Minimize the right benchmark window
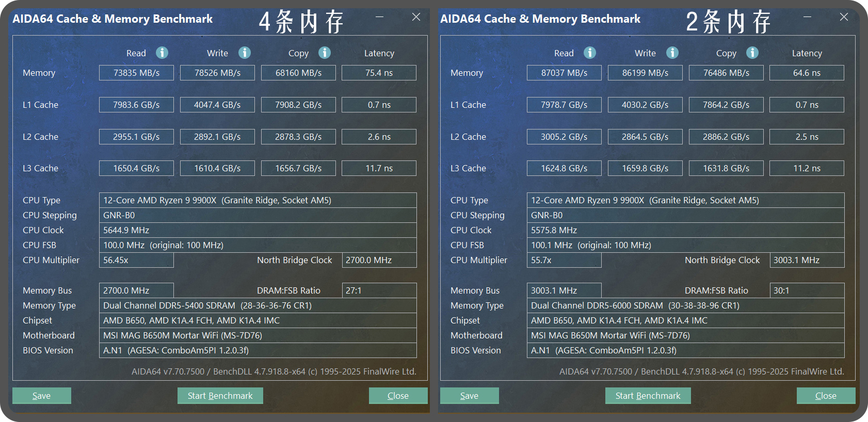 [x=807, y=17]
